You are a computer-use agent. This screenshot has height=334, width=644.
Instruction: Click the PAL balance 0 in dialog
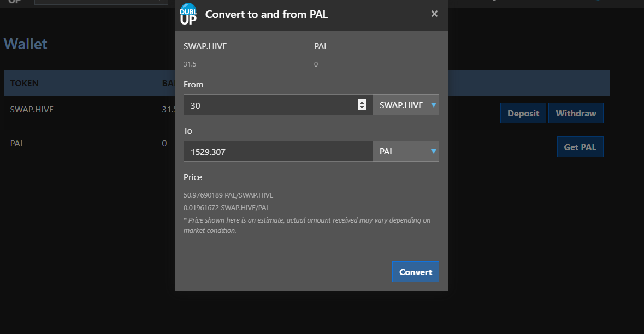click(316, 64)
